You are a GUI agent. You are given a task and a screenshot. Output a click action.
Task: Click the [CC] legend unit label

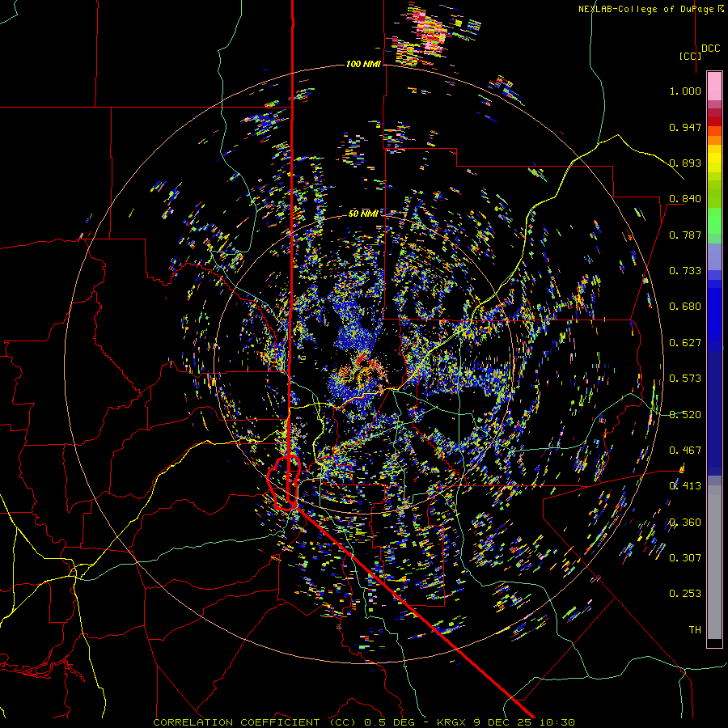pos(690,56)
